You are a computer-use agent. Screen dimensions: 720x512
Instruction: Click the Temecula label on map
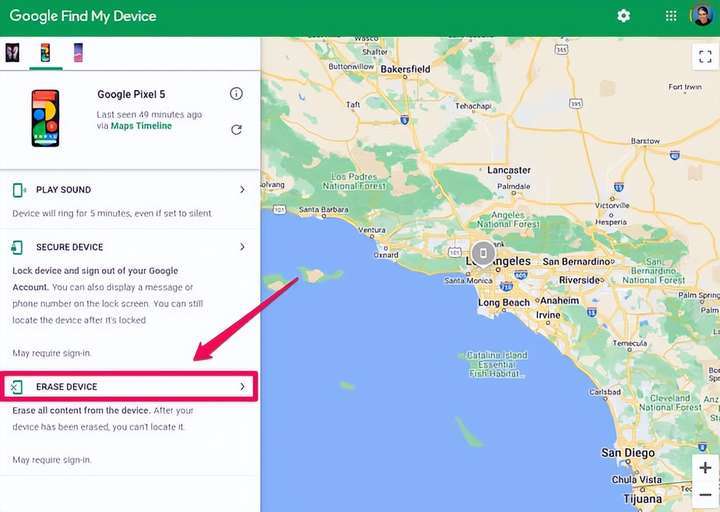(x=630, y=343)
